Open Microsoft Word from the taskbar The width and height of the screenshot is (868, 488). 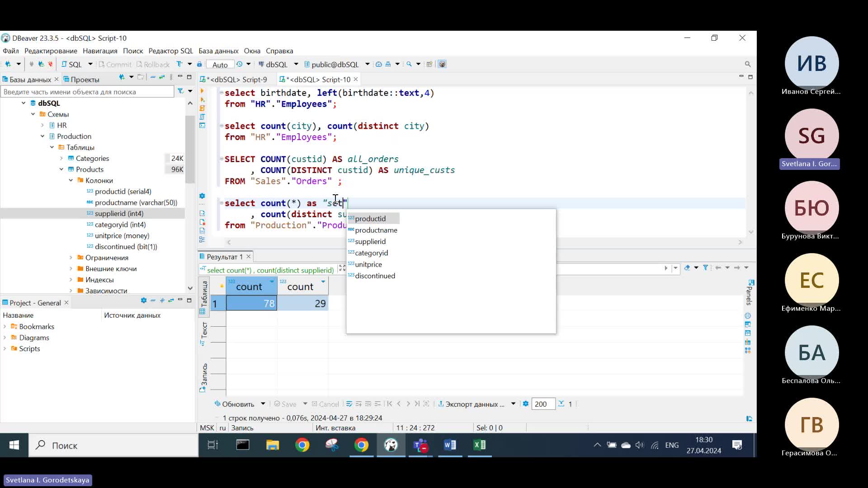[450, 445]
